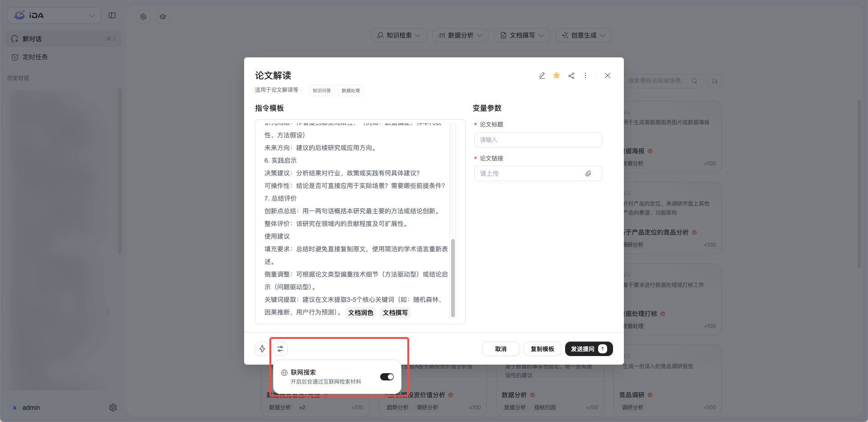Click the icon beside the top toolbar gear

click(x=163, y=17)
